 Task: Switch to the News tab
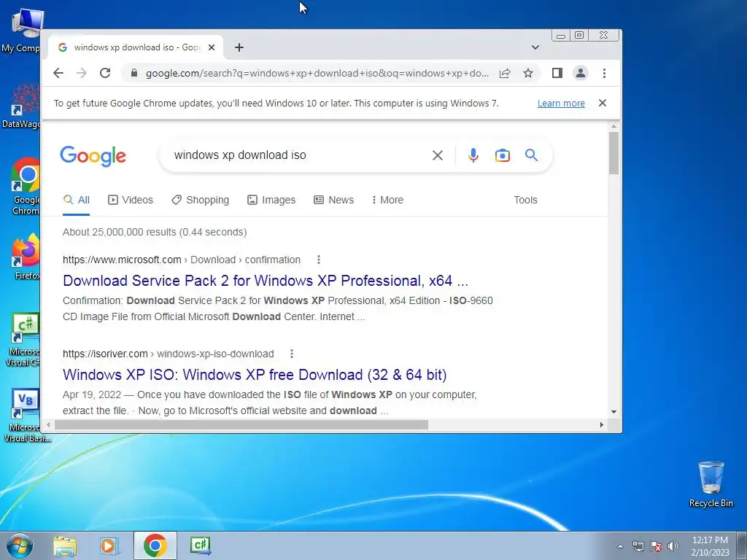[333, 200]
